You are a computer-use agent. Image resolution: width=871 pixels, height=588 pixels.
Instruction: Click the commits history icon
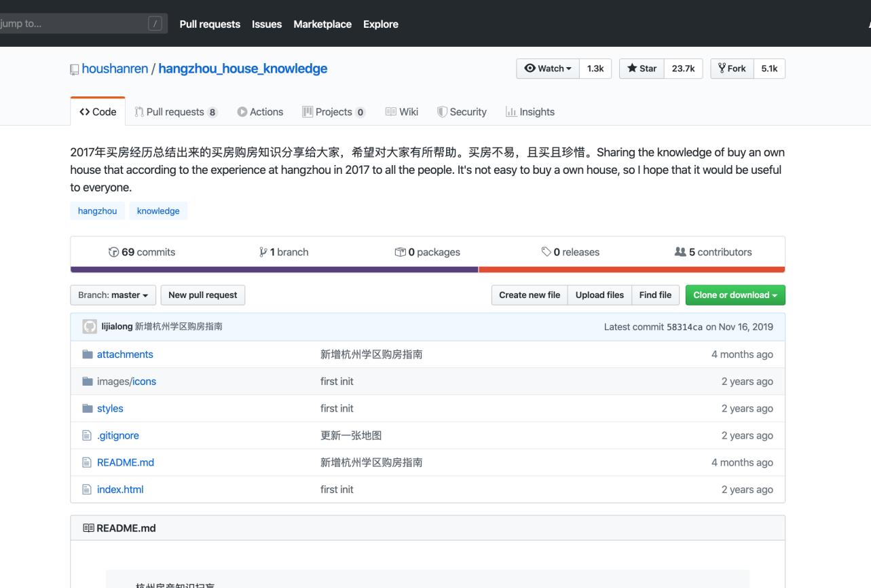tap(113, 252)
